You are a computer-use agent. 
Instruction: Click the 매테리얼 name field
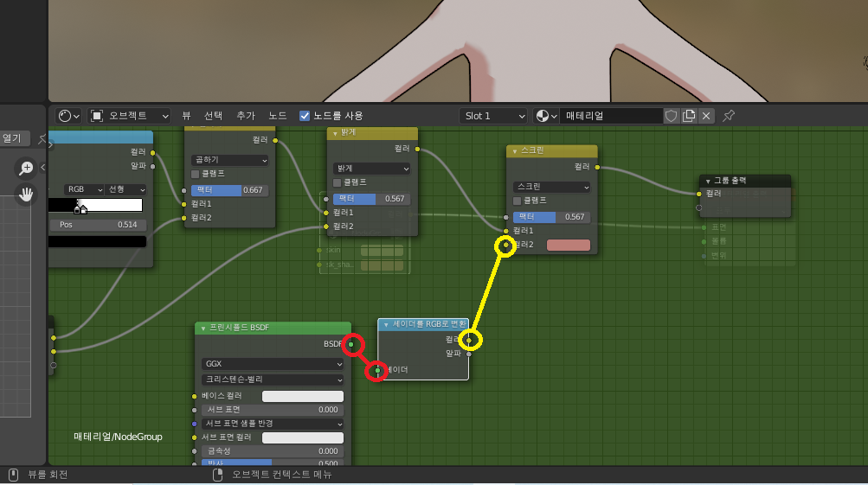pyautogui.click(x=611, y=116)
